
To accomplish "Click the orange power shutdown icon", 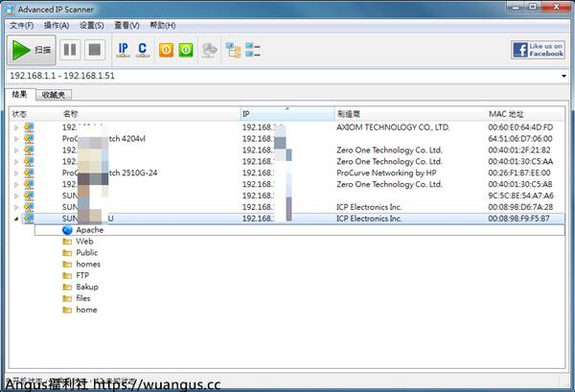I will 166,50.
